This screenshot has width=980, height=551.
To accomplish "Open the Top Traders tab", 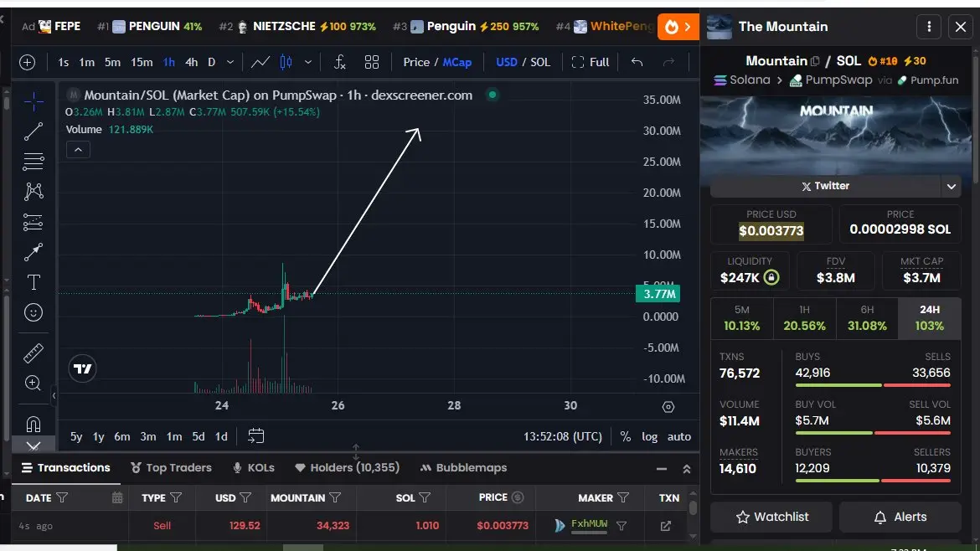I will [x=171, y=468].
